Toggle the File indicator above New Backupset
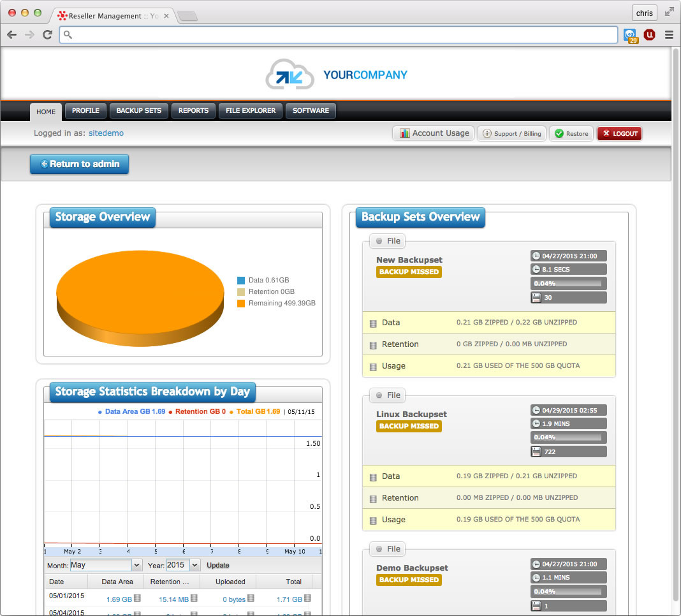The height and width of the screenshot is (616, 681). [379, 240]
